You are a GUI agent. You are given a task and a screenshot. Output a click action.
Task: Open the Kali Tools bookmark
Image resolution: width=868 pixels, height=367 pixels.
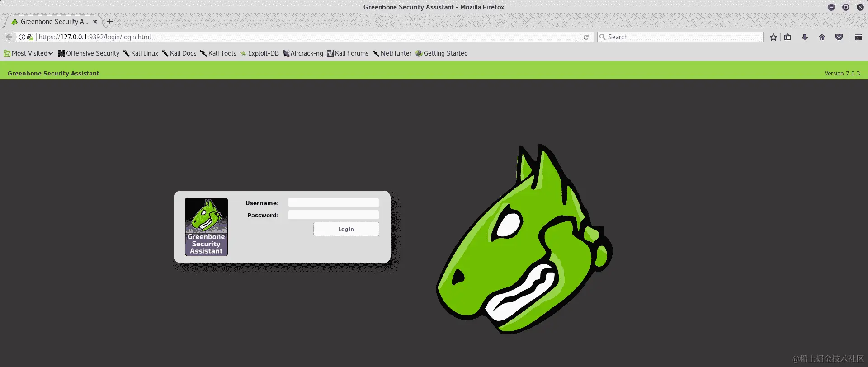pyautogui.click(x=218, y=53)
